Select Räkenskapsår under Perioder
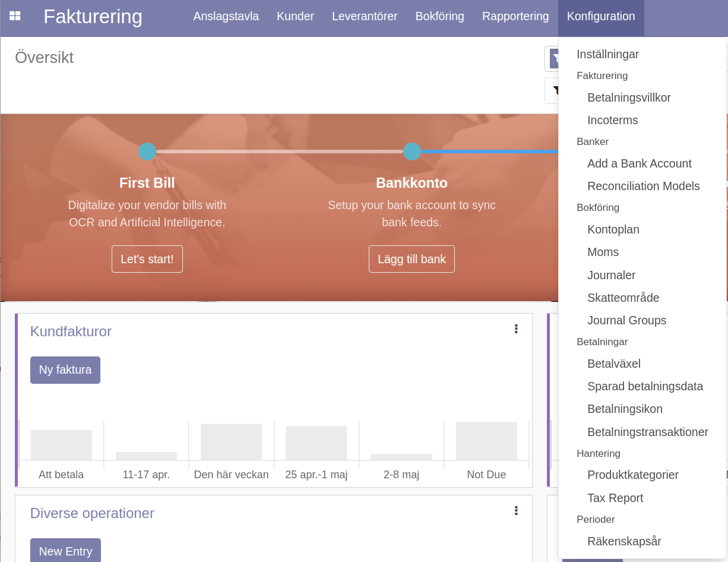Viewport: 728px width, 562px height. 624,541
